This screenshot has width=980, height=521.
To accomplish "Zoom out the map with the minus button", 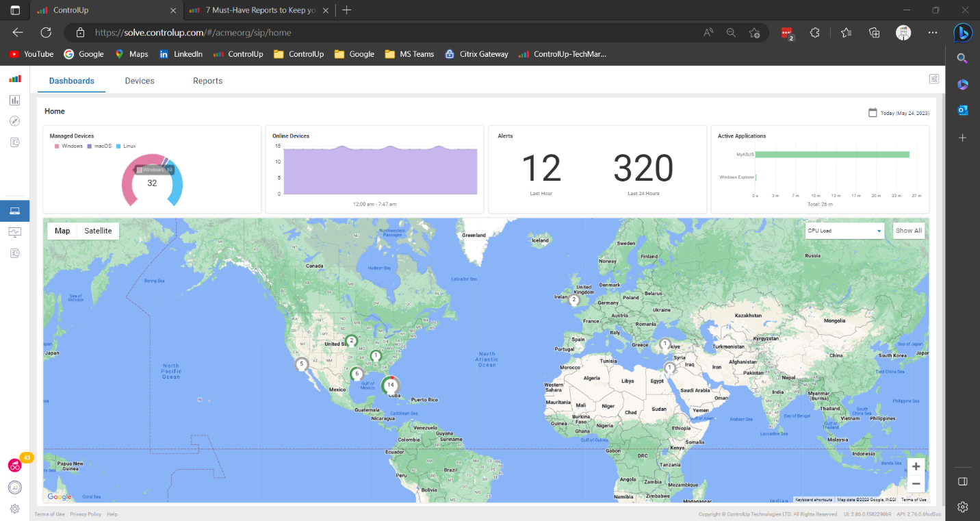I will click(x=916, y=483).
